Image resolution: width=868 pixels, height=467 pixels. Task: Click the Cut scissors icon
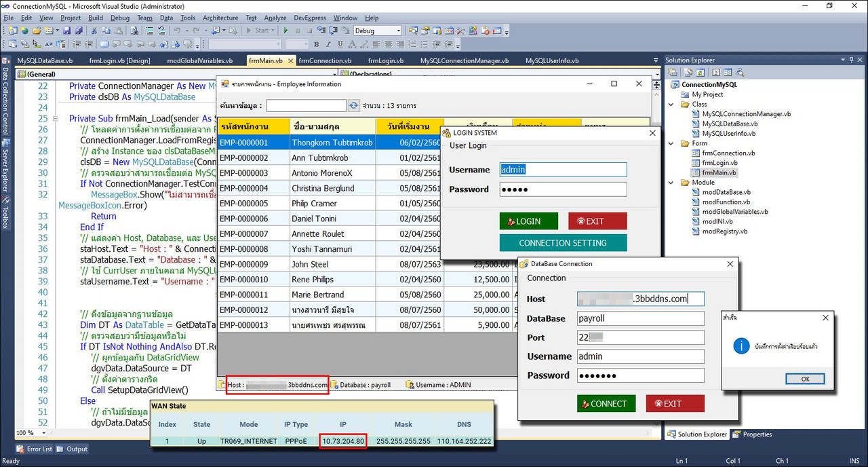(94, 31)
